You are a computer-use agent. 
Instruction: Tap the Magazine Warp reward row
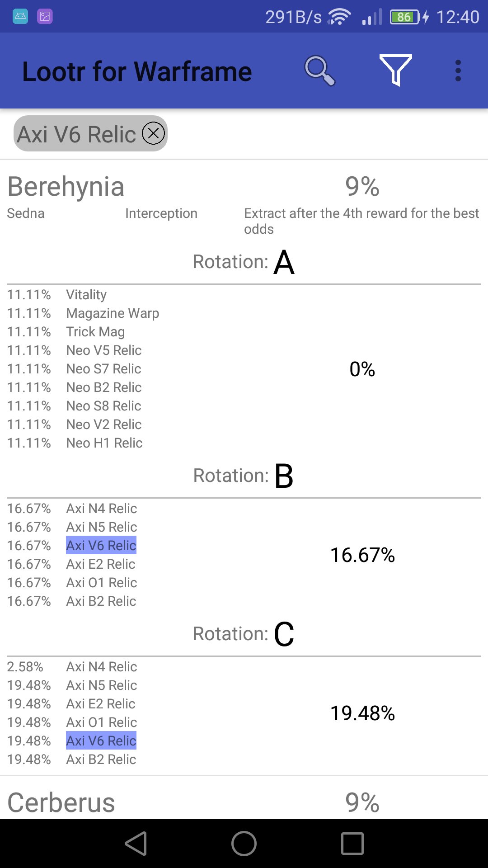tap(113, 313)
